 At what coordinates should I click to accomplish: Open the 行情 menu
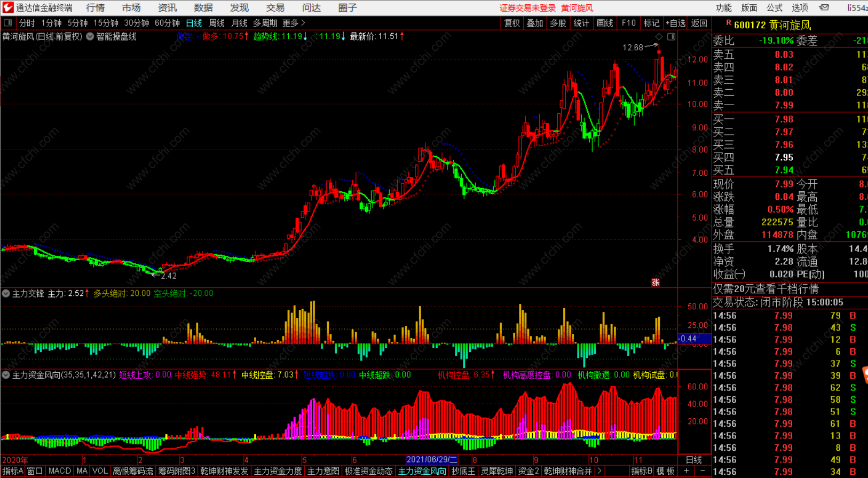point(95,7)
